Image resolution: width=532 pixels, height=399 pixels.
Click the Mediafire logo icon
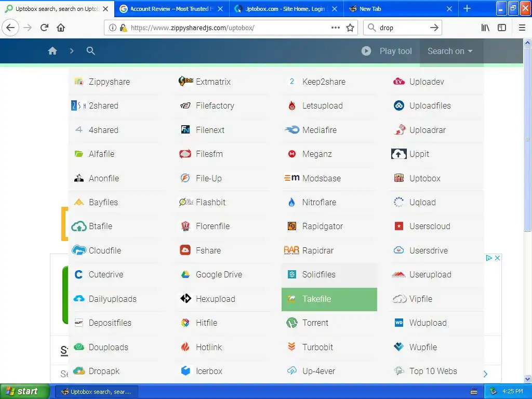point(292,130)
